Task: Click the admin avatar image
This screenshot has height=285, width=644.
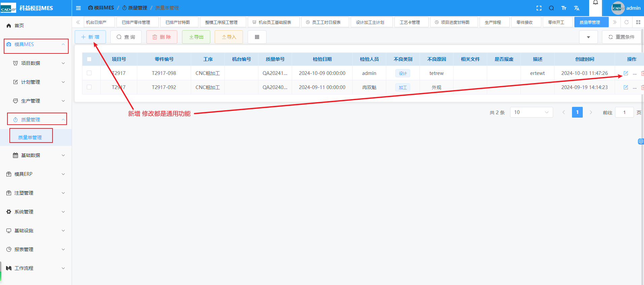Action: click(x=618, y=8)
